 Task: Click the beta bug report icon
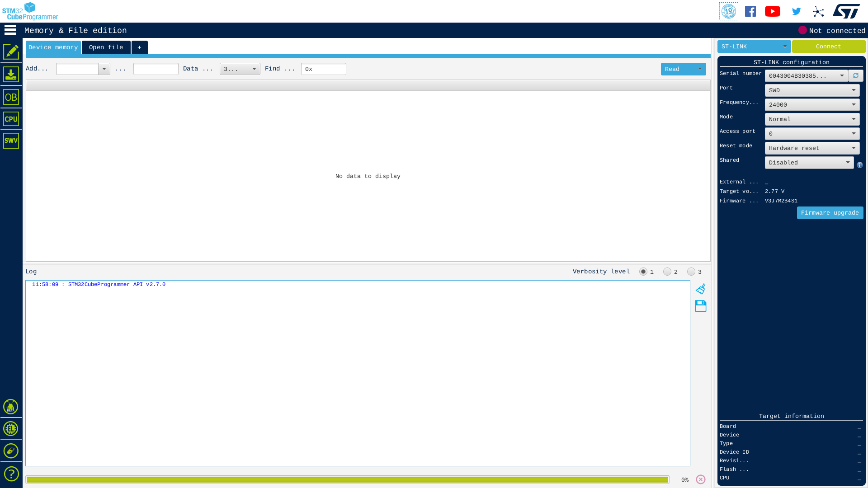(11, 406)
